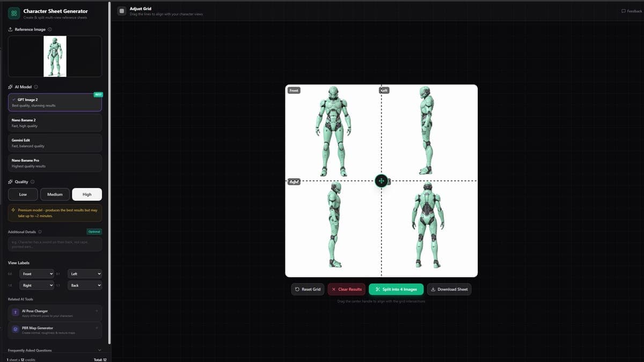Image resolution: width=644 pixels, height=362 pixels.
Task: Click the center move handle on the grid
Action: click(381, 181)
